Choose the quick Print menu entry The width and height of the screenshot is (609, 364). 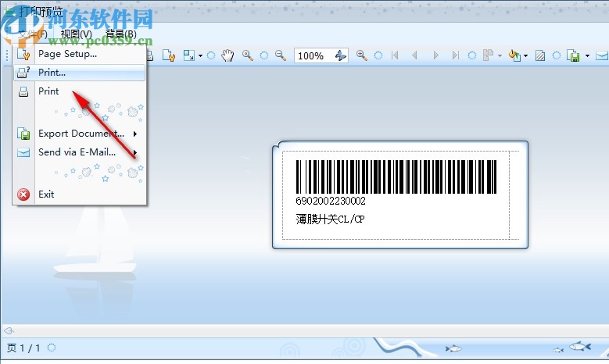(79, 91)
